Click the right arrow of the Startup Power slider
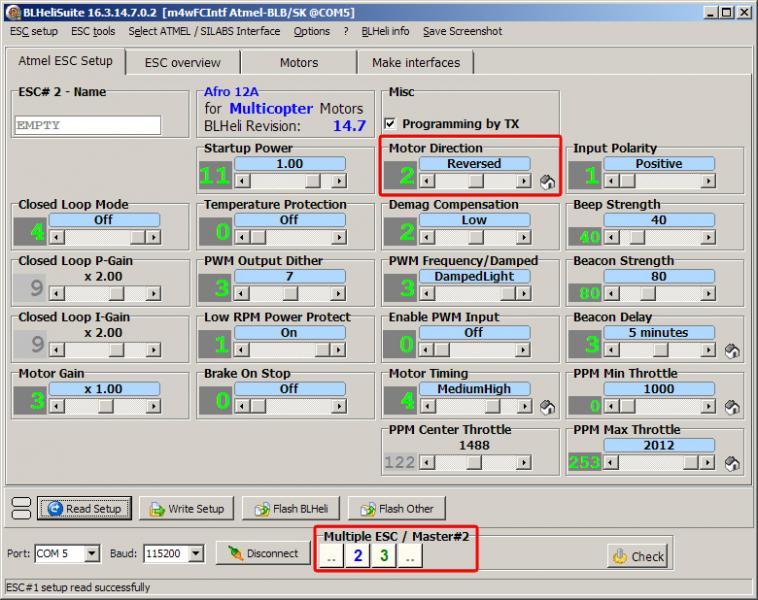 pyautogui.click(x=338, y=181)
